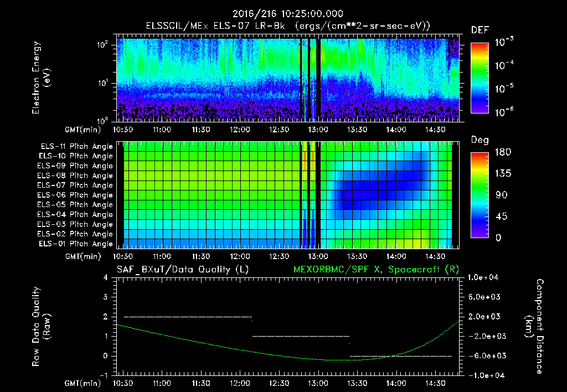This screenshot has width=567, height=392.
Task: Select the ELS-10 Pitch Angle row label
Action: [76, 156]
